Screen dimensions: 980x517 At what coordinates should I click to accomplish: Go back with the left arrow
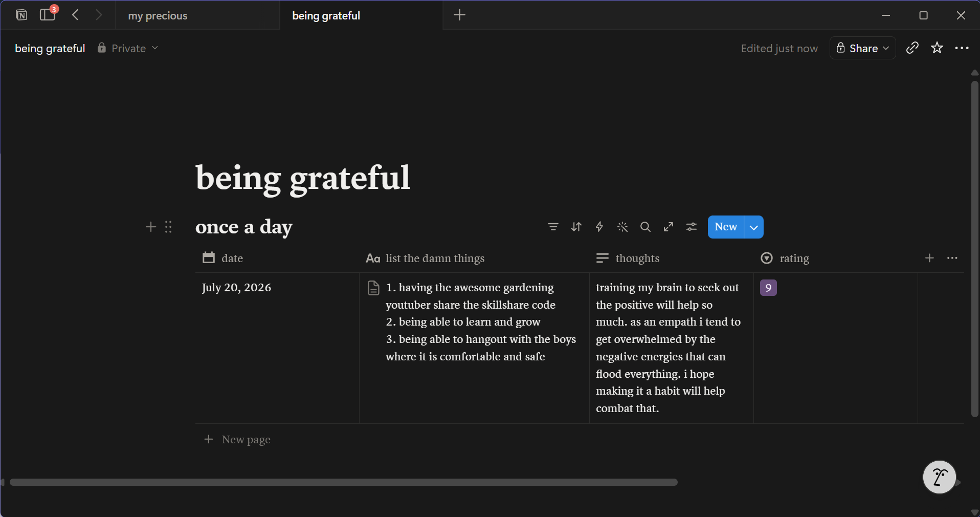pyautogui.click(x=76, y=15)
